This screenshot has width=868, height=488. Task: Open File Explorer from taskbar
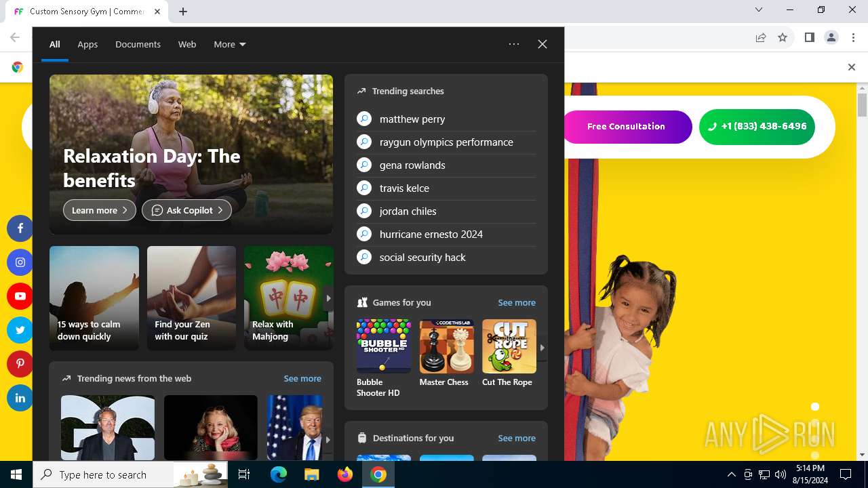click(x=311, y=474)
